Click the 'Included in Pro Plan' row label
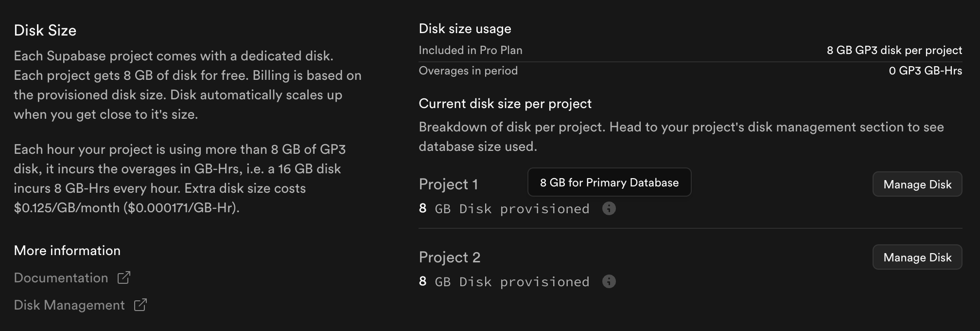Viewport: 980px width, 331px height. [x=470, y=50]
